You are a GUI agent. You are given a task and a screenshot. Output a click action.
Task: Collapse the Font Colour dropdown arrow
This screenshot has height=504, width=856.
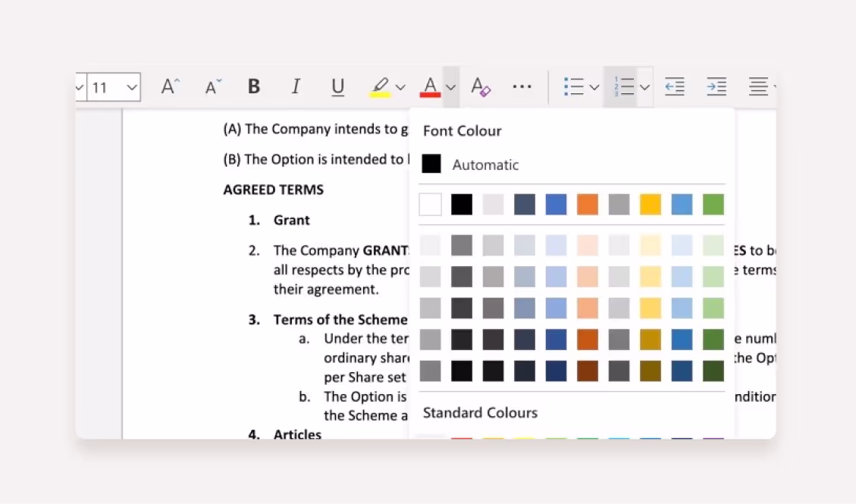pyautogui.click(x=451, y=87)
